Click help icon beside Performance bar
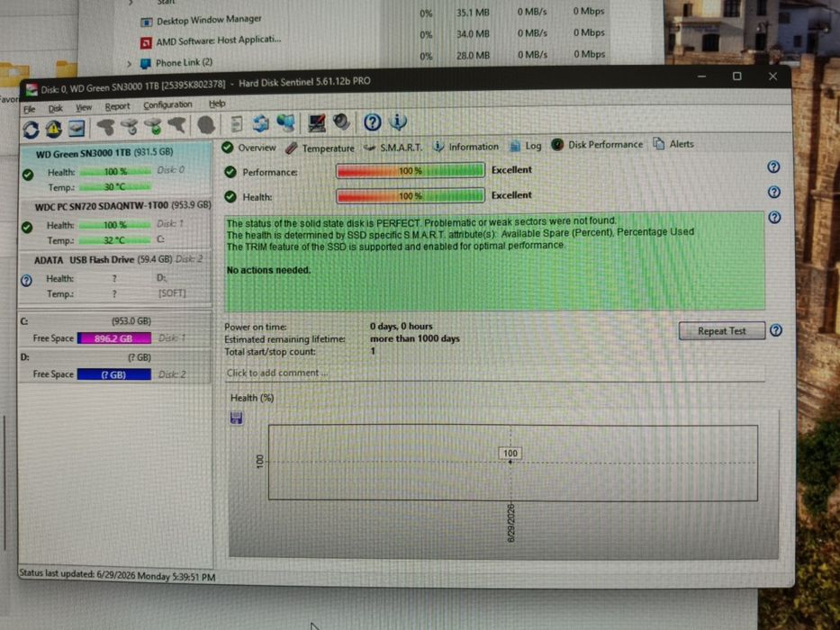This screenshot has height=630, width=840. click(773, 166)
